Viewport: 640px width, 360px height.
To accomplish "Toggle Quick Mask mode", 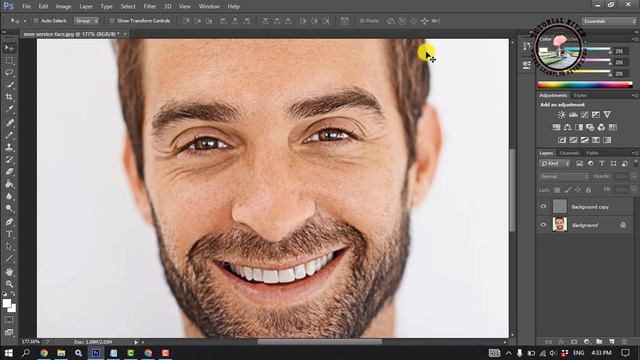I will (9, 320).
